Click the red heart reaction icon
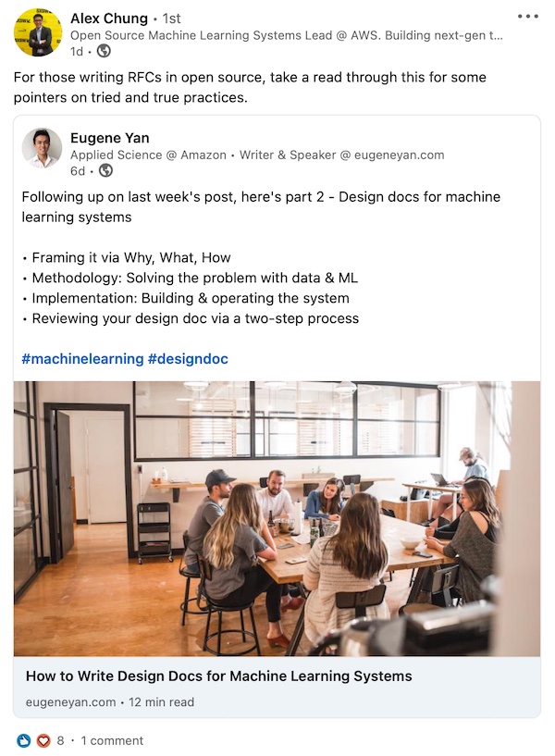 click(x=42, y=740)
